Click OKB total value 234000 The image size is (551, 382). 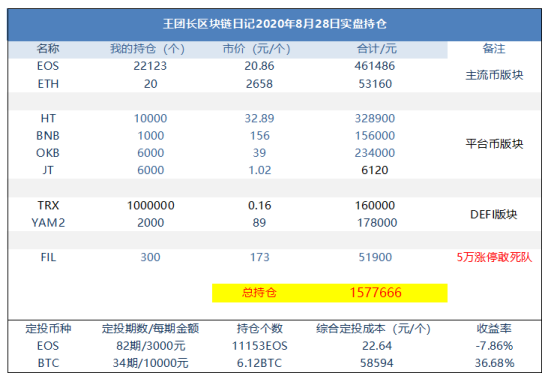pos(375,153)
